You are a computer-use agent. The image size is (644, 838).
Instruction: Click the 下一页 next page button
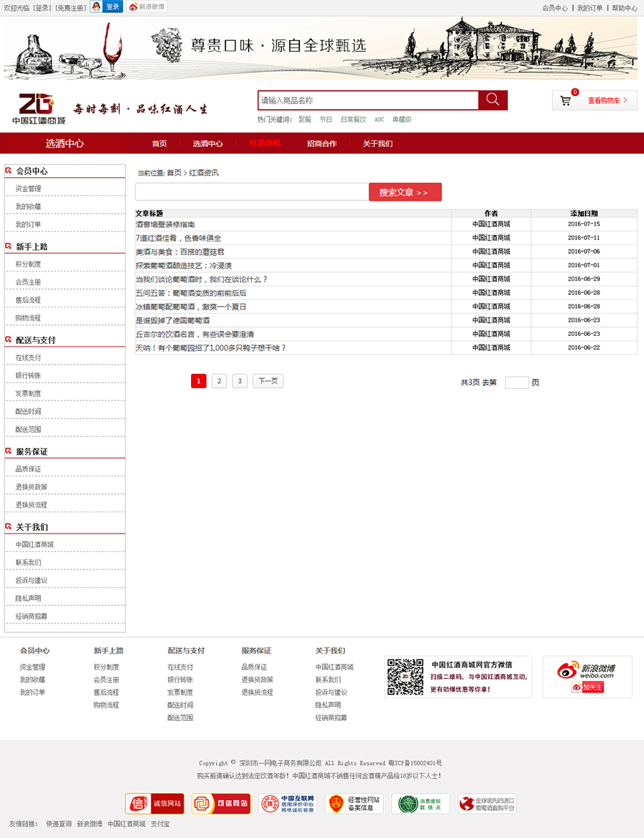pyautogui.click(x=268, y=381)
